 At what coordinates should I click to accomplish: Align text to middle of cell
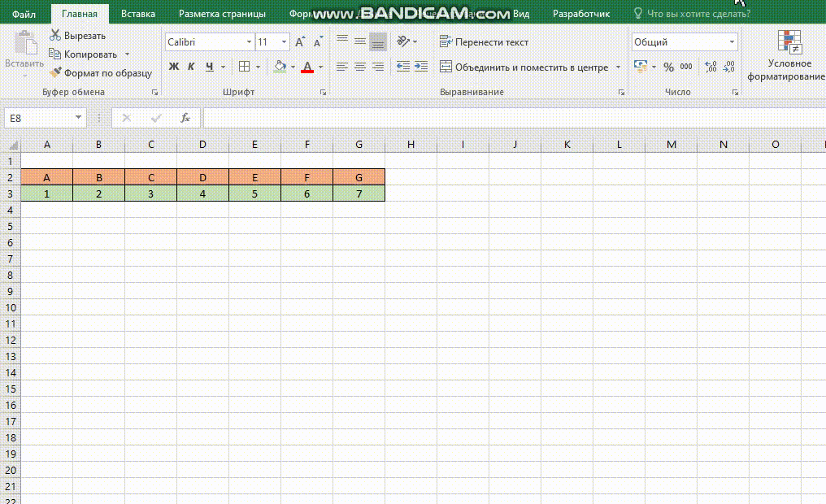point(360,41)
